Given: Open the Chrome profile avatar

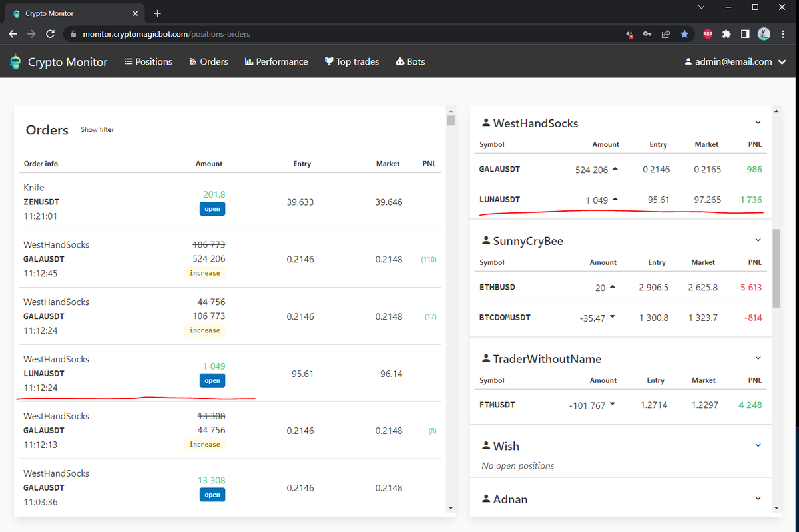Looking at the screenshot, I should (764, 34).
